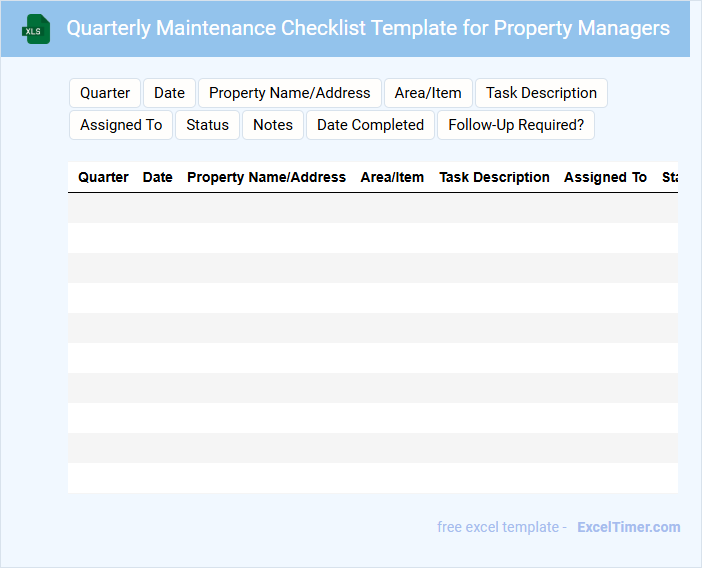Click the Quarter column header
The width and height of the screenshot is (702, 568).
point(103,177)
